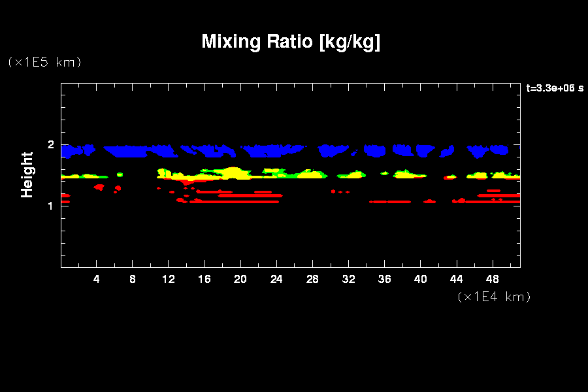Pick the x-axis tick label "16"
The width and height of the screenshot is (588, 392).
(204, 279)
